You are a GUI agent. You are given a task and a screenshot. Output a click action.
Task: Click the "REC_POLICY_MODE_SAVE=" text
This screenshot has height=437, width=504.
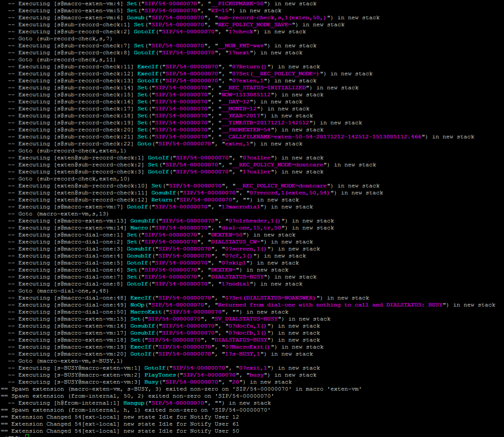[x=255, y=25]
